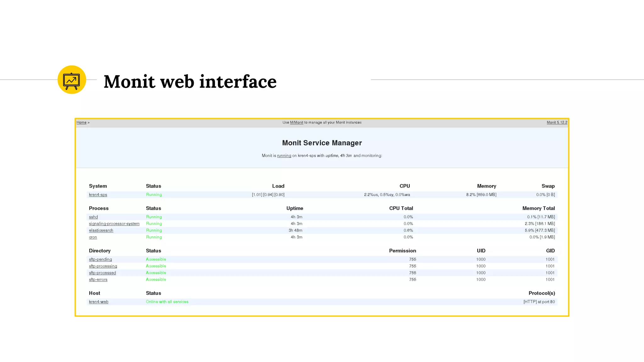Click the signaling-processor-system memory 2.3% value

click(x=540, y=224)
